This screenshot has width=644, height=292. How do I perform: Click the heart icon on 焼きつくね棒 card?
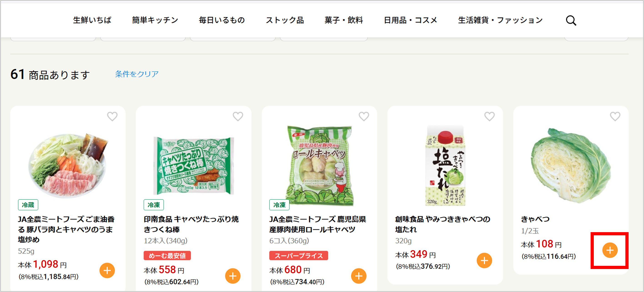(238, 116)
